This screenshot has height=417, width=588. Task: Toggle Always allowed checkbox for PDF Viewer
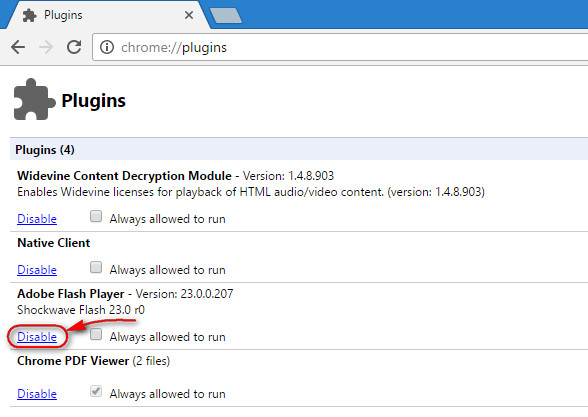96,391
